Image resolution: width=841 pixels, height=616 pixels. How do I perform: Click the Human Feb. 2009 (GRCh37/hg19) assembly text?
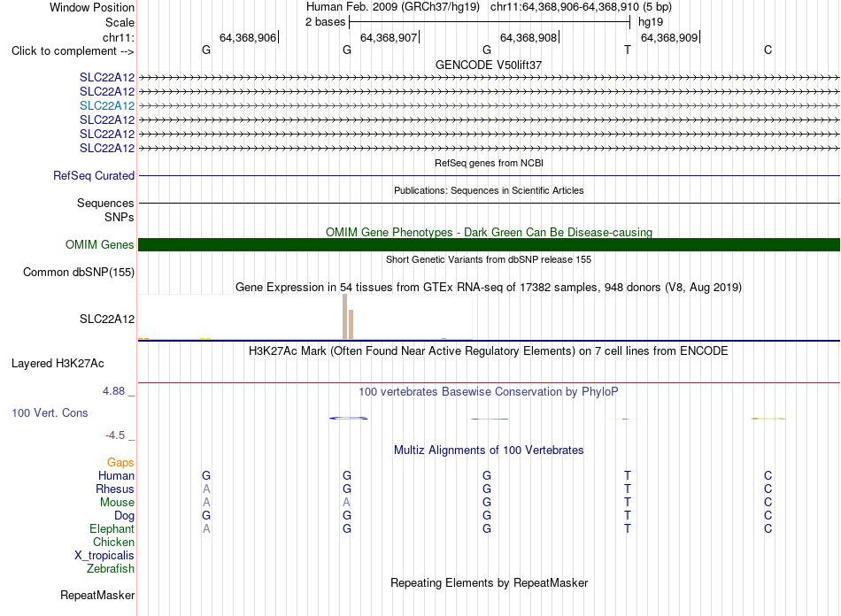392,7
